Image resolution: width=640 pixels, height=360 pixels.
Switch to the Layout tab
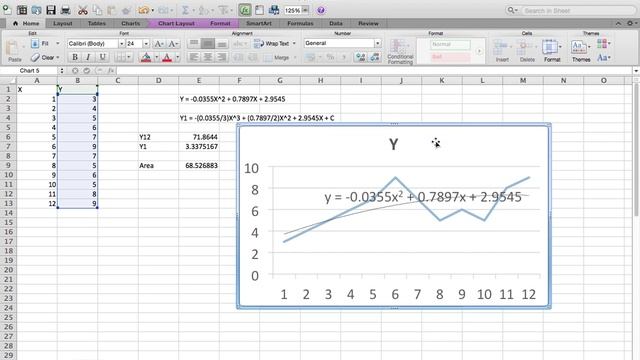pyautogui.click(x=63, y=23)
